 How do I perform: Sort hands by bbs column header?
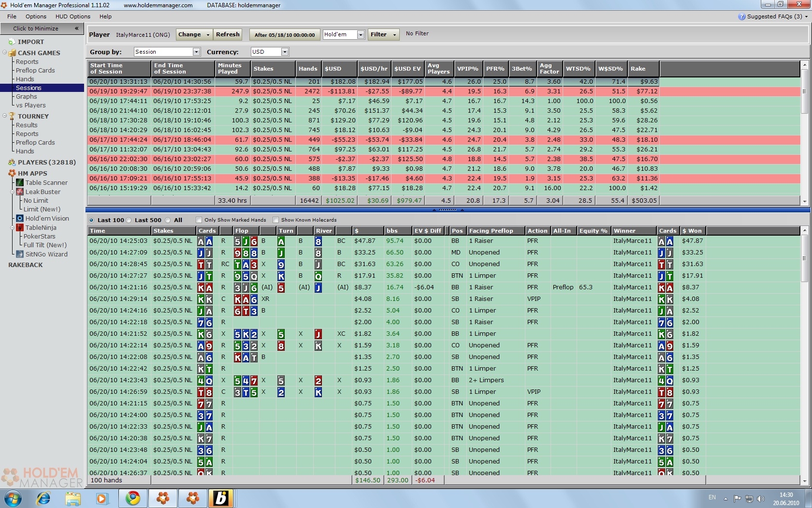tap(398, 230)
